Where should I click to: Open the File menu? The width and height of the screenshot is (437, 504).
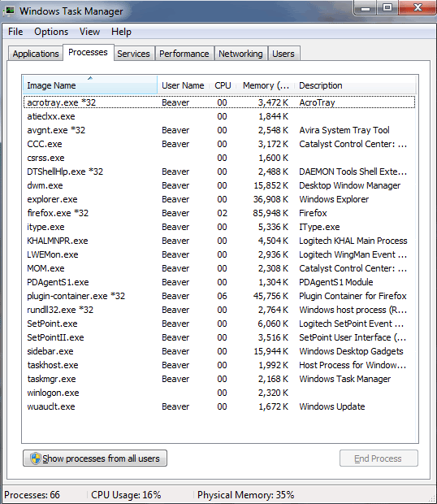(15, 32)
